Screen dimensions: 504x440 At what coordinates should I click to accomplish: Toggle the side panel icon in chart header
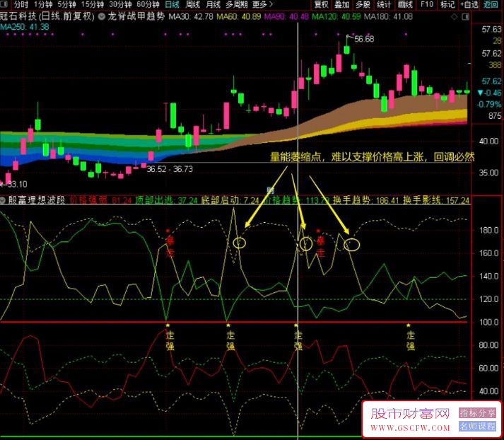tap(465, 17)
